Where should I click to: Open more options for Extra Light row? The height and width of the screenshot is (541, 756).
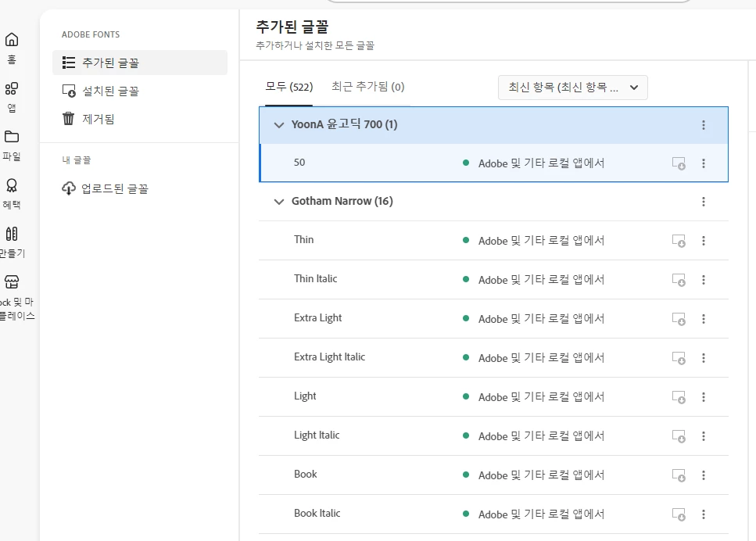[x=704, y=319]
